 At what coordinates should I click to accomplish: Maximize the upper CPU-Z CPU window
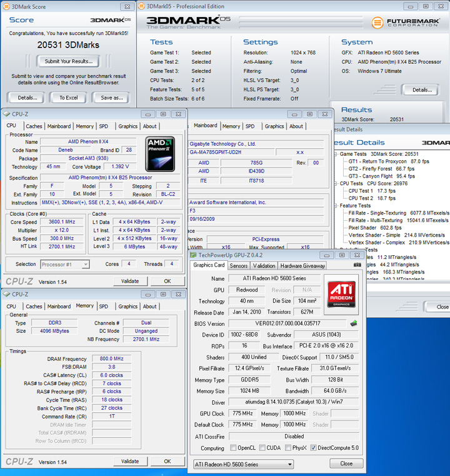[163, 114]
